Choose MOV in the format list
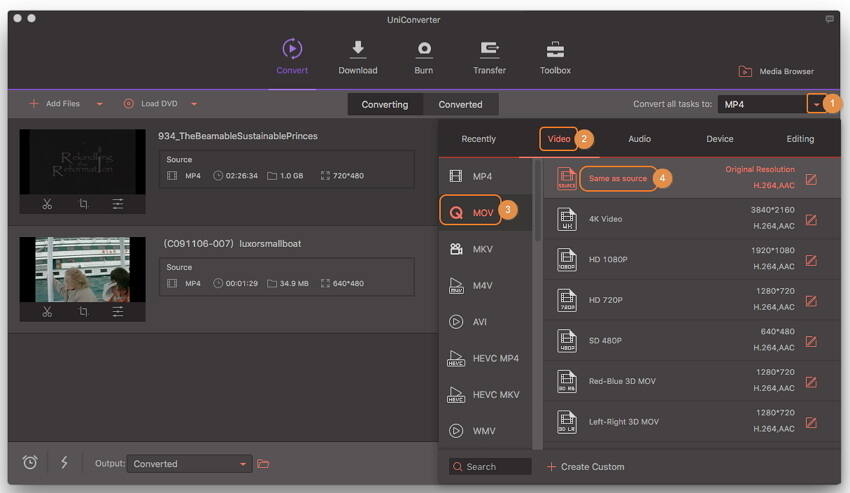Screen dimensions: 850x493 pos(485,213)
